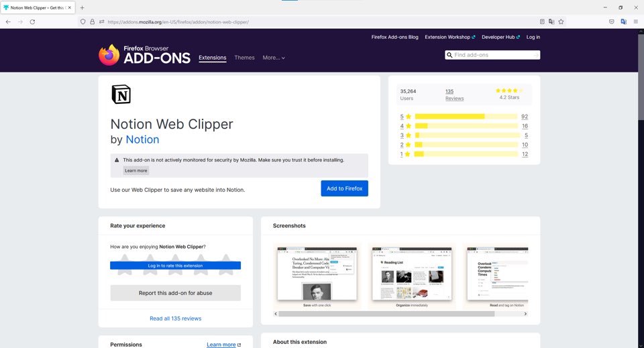Open the Save with one click screenshot

pos(317,276)
